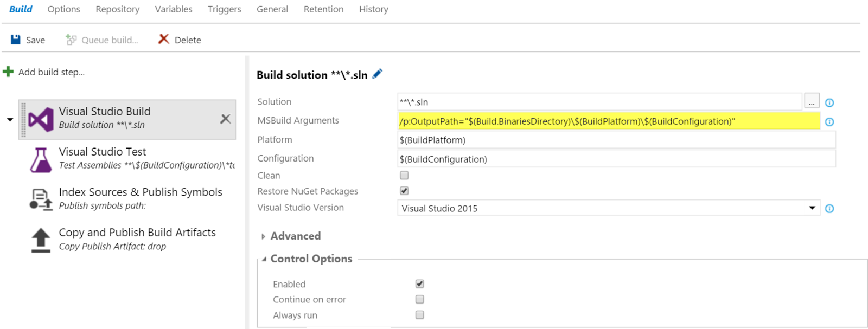Image resolution: width=868 pixels, height=329 pixels.
Task: Check the Always run checkbox
Action: pos(420,315)
